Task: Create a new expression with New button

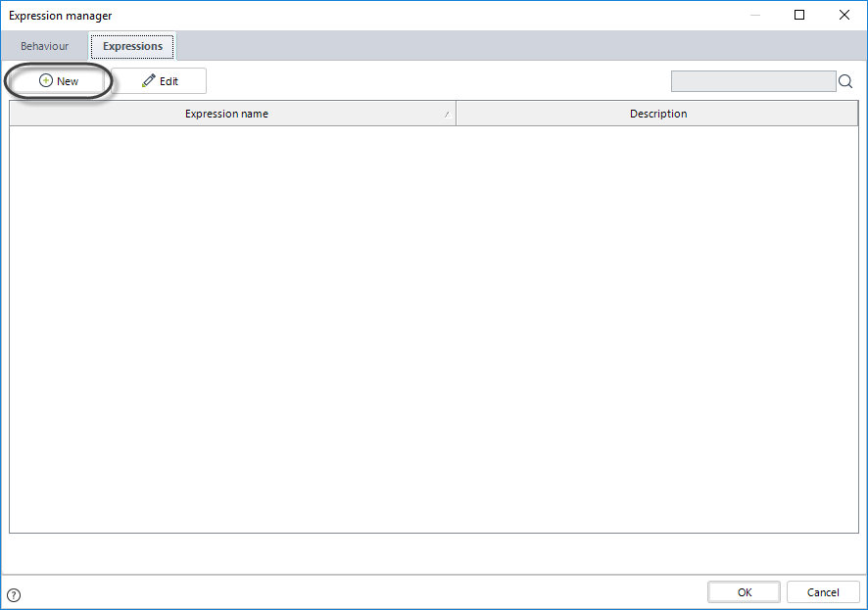Action: click(59, 81)
